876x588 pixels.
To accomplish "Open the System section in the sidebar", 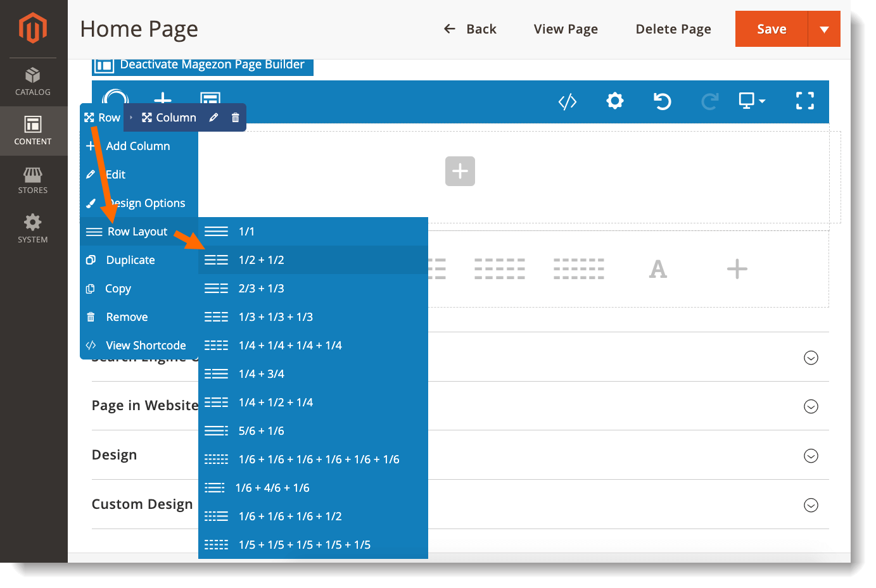I will click(x=33, y=228).
